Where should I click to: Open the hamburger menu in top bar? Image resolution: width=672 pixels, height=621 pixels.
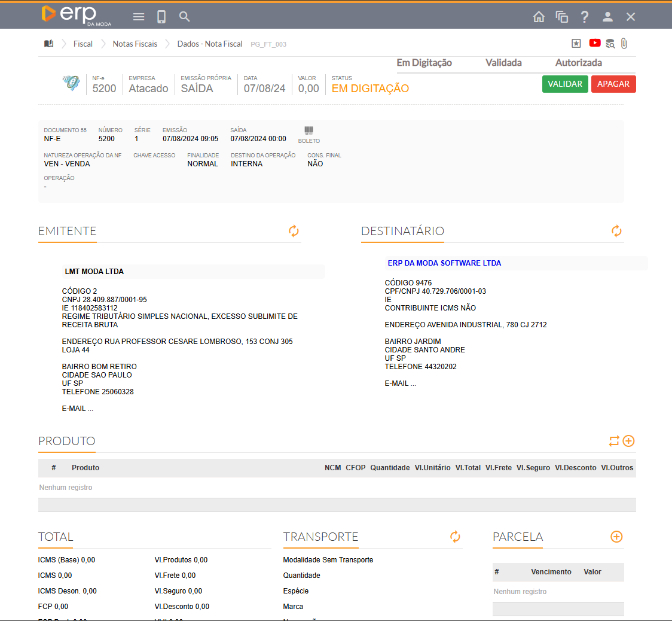click(139, 17)
